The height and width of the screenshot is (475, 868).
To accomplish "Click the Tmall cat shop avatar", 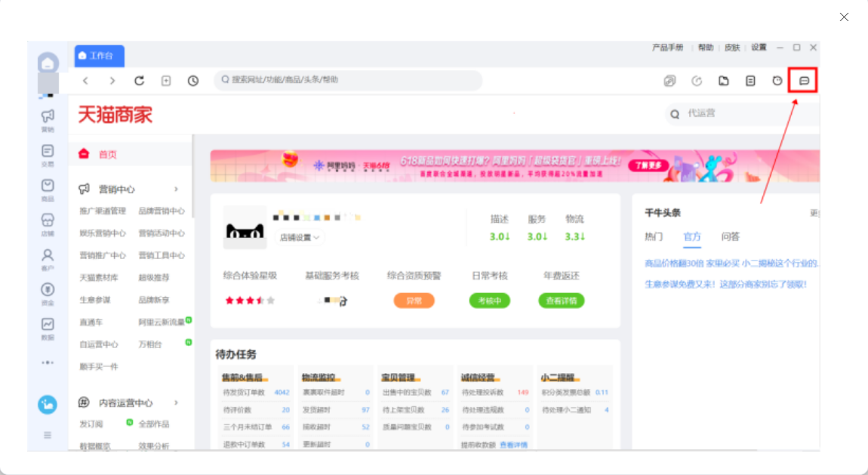I will point(244,229).
